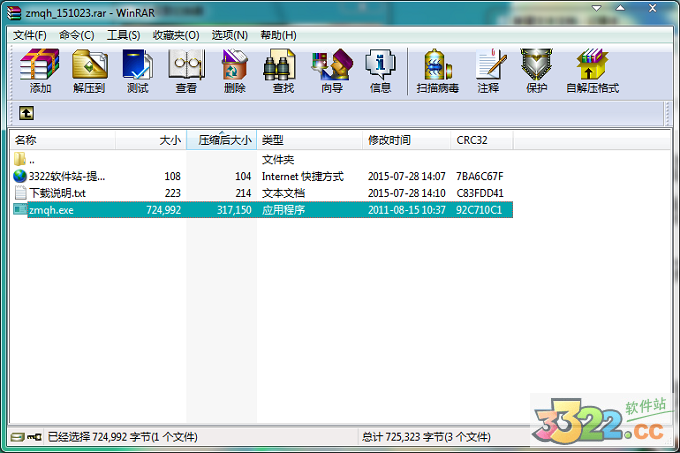Image resolution: width=680 pixels, height=453 pixels.
Task: Click the 文件夹 type cell
Action: click(x=278, y=160)
